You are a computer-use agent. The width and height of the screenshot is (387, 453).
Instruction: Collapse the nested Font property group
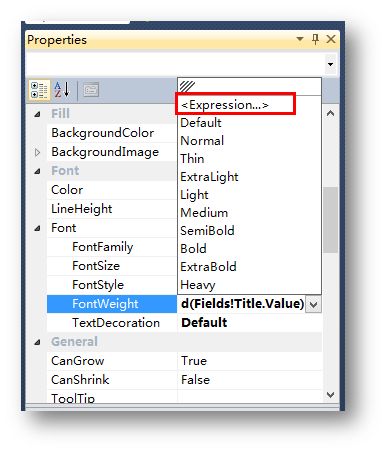pos(37,228)
